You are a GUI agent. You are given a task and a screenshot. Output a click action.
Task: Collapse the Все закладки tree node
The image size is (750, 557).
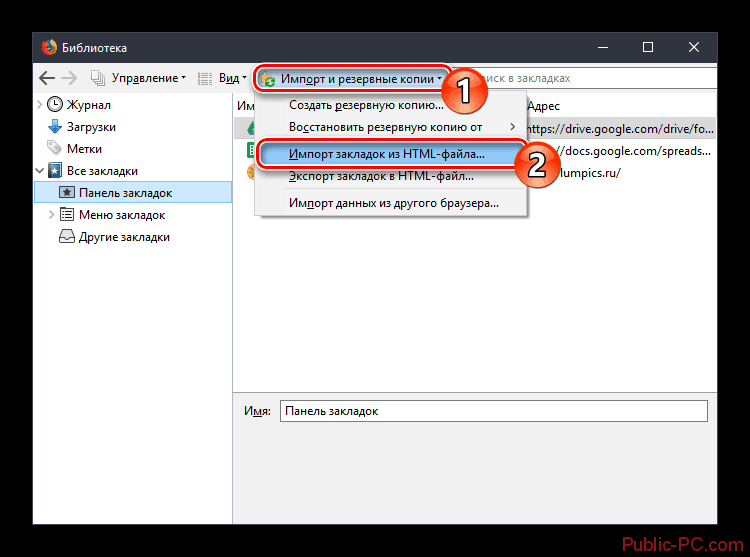[40, 171]
